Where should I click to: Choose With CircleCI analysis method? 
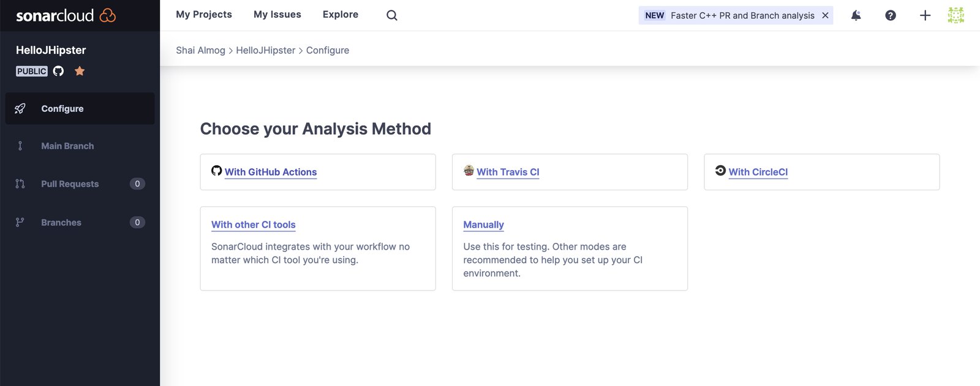[x=758, y=172]
